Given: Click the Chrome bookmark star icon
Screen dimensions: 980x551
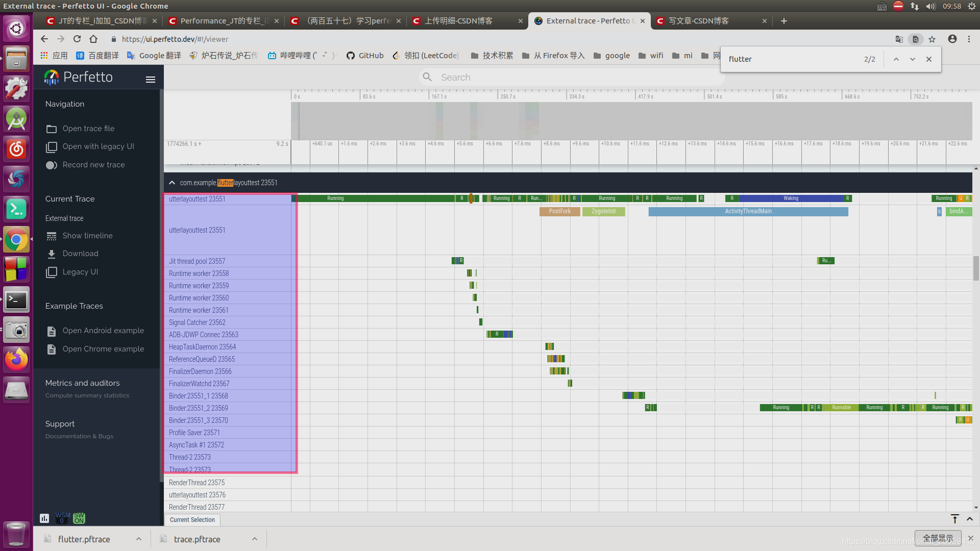Looking at the screenshot, I should pyautogui.click(x=932, y=39).
